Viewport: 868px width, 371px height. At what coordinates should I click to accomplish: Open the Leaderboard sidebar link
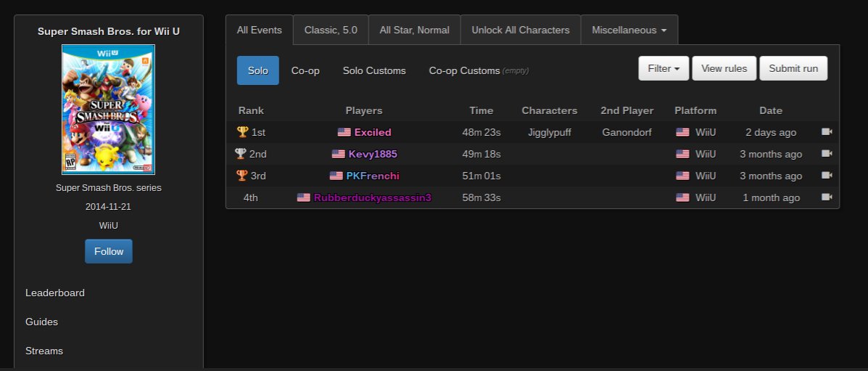(x=55, y=293)
